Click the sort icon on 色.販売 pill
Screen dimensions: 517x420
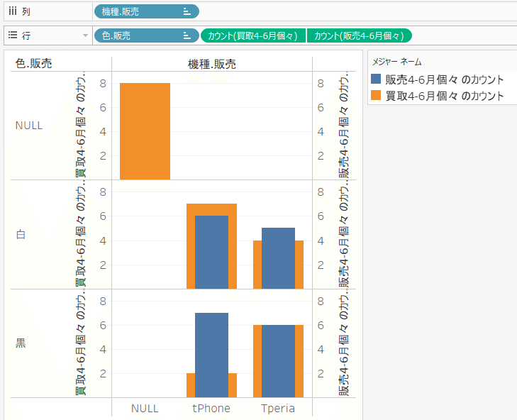tap(187, 35)
